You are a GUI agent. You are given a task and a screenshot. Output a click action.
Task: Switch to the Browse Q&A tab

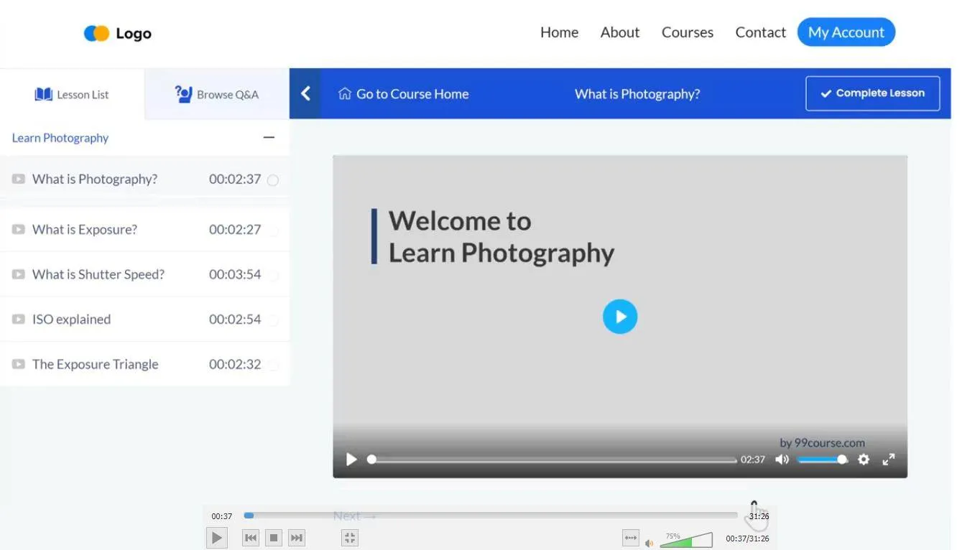[217, 94]
